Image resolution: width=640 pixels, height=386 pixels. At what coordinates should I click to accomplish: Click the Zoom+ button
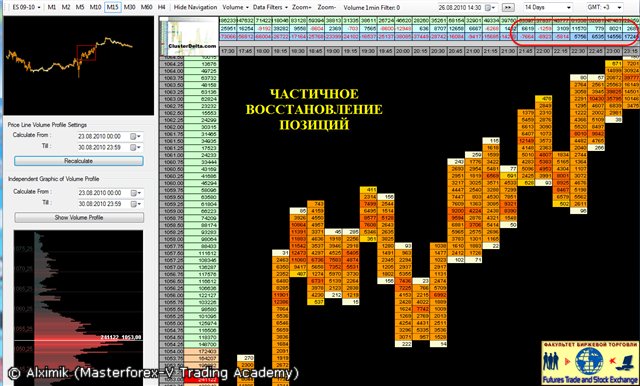[302, 7]
